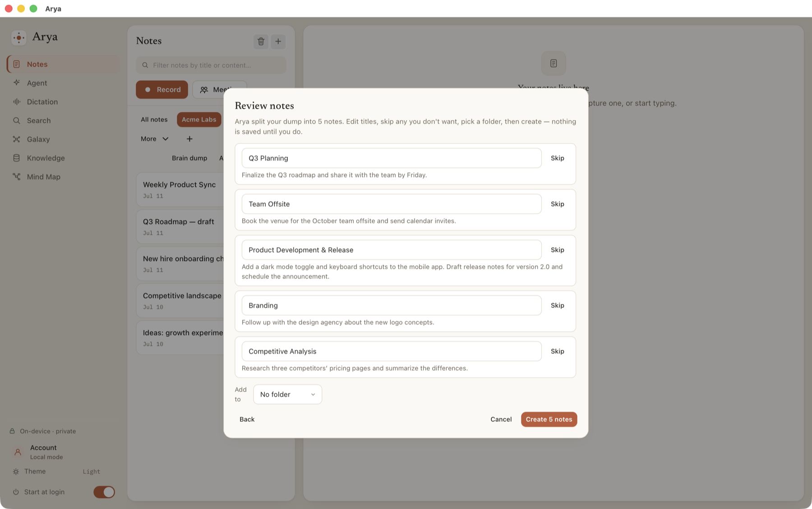Click Back in Review notes dialog

(x=247, y=419)
